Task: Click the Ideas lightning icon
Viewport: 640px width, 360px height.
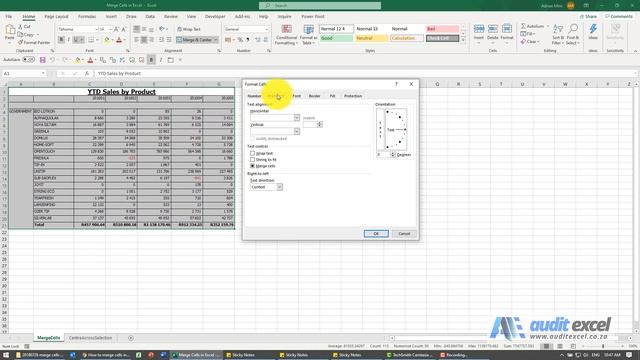Action: 593,29
